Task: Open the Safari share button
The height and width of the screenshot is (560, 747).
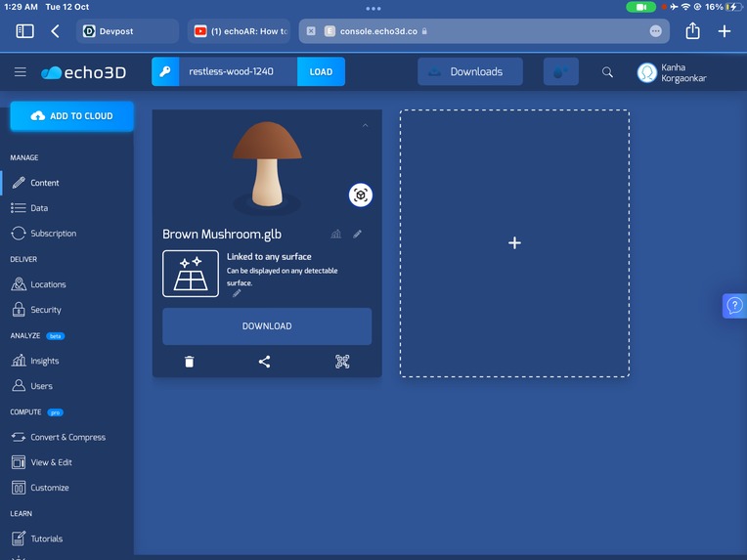Action: tap(692, 31)
